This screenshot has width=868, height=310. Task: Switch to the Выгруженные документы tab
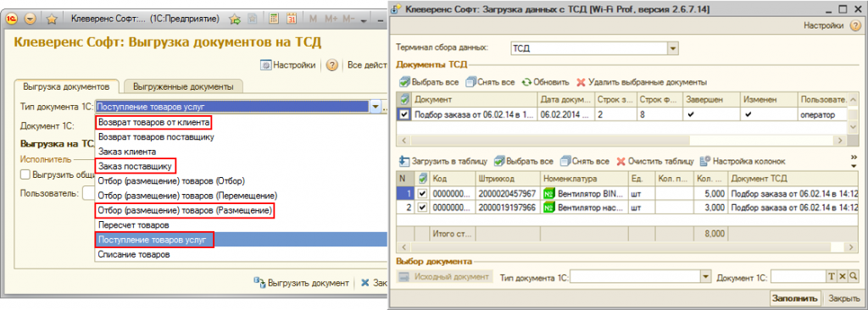coord(184,87)
